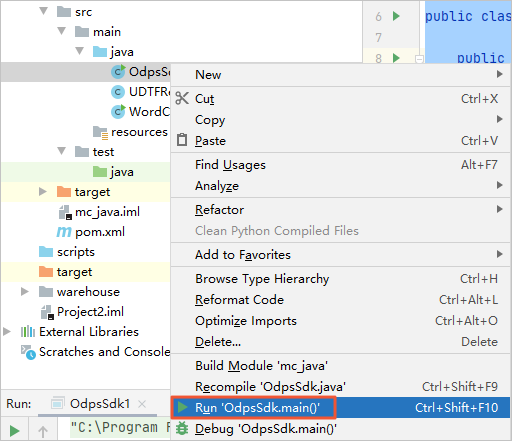
Task: Click the green Run triangle in the highlighted menu row
Action: pos(182,407)
